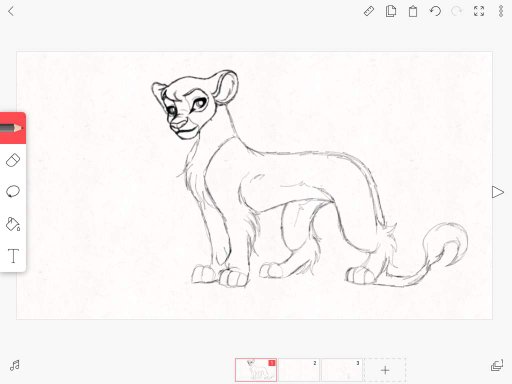
Task: Add a new frame with plus button
Action: [x=385, y=370]
